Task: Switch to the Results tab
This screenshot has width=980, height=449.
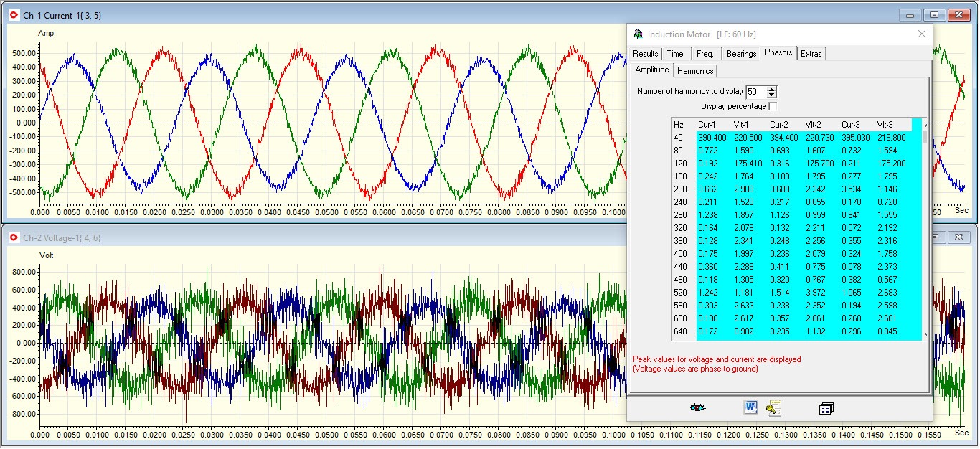Action: click(645, 54)
